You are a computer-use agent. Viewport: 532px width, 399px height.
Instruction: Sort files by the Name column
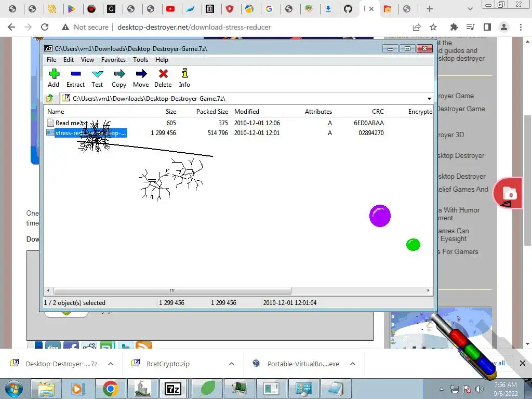tap(86, 112)
